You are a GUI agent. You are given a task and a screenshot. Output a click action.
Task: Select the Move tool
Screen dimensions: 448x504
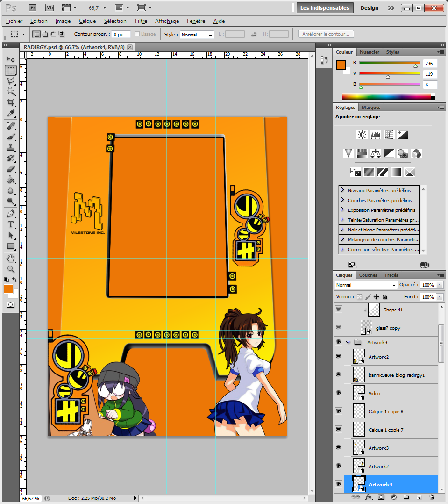pyautogui.click(x=11, y=59)
